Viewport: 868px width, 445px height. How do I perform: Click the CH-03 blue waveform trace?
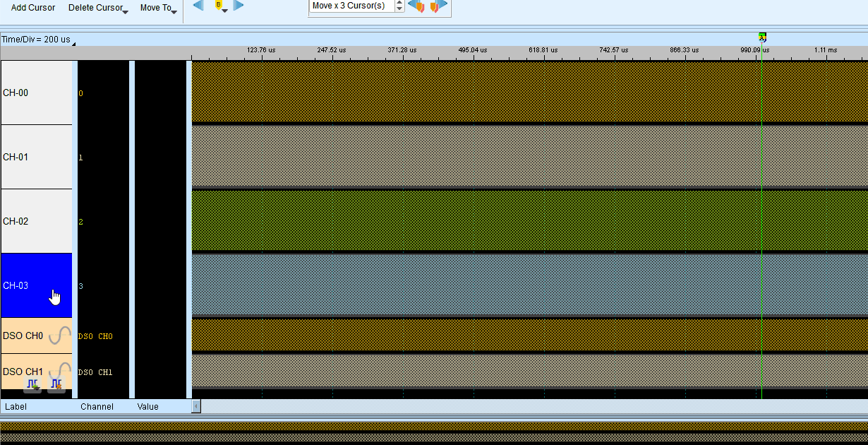[x=529, y=284]
